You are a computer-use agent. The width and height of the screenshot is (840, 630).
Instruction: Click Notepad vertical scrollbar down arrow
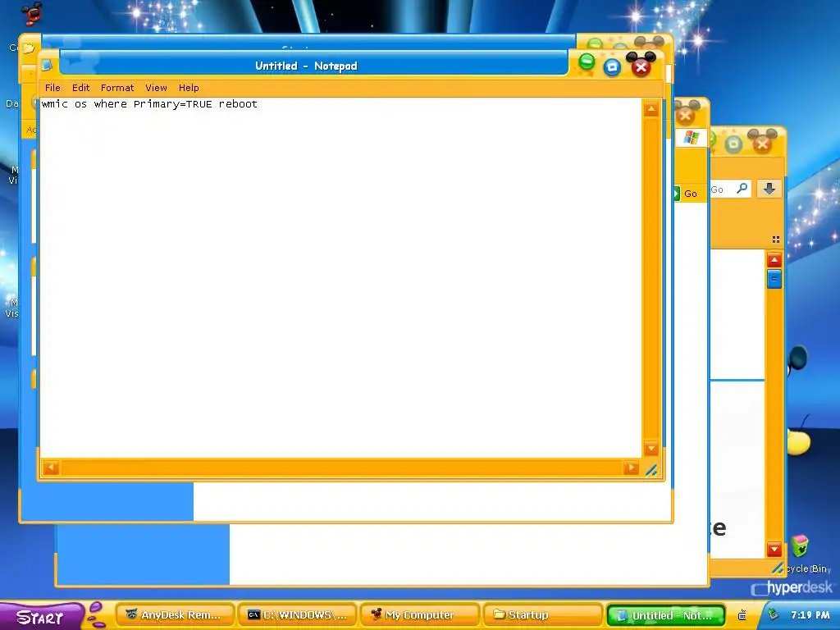pos(651,449)
